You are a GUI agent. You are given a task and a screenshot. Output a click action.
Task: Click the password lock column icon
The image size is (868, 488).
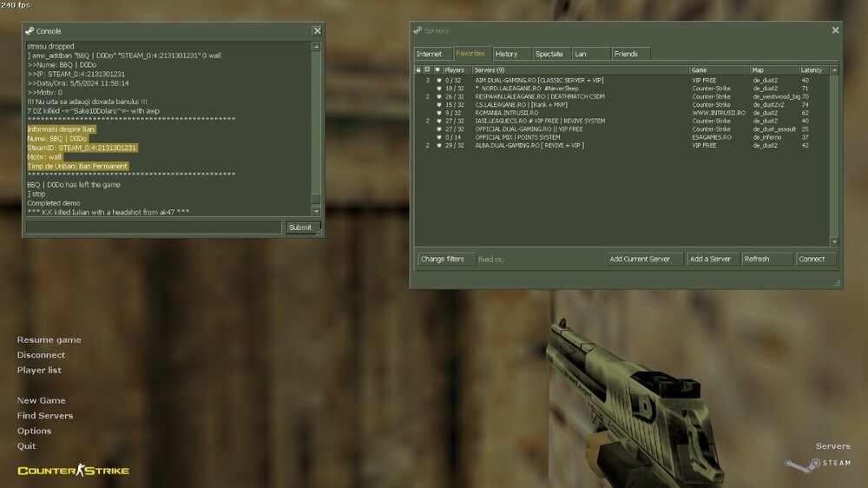pos(418,69)
